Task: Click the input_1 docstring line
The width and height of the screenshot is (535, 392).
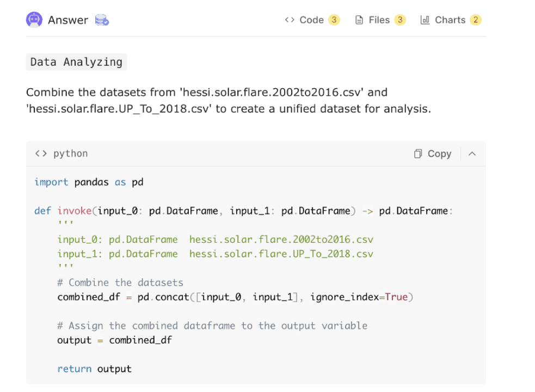Action: (216, 254)
